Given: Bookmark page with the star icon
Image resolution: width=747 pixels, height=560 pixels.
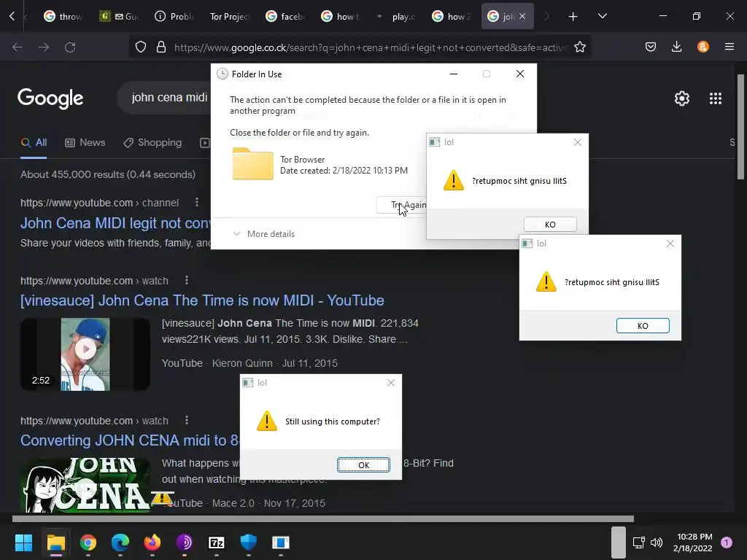Looking at the screenshot, I should click(580, 47).
